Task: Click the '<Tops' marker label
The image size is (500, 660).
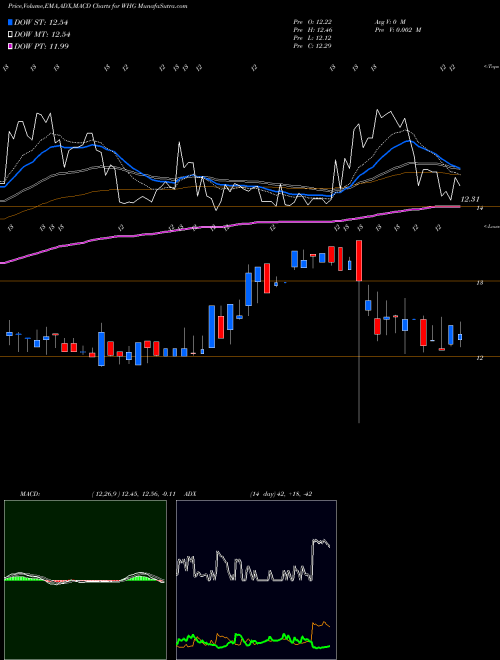Action: [x=491, y=67]
